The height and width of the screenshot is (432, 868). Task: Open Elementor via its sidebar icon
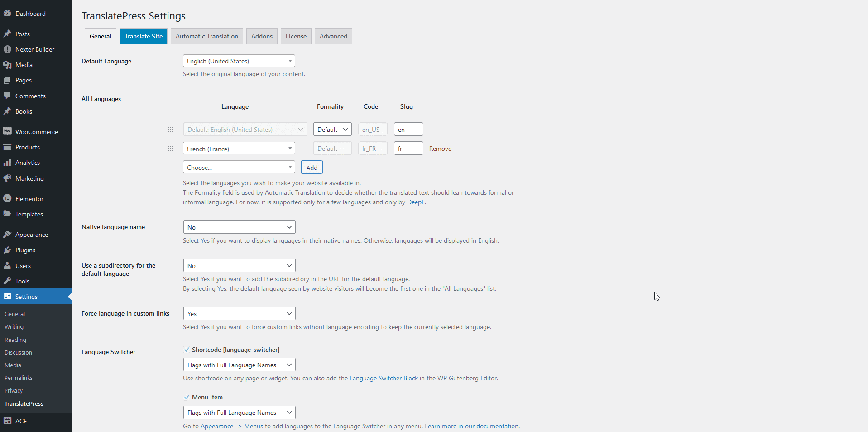7,198
